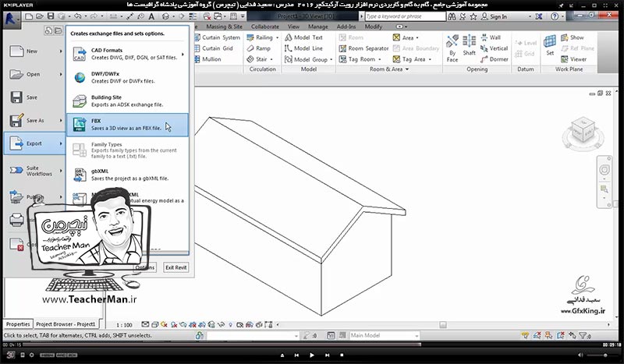Play the video in KMPlayer
624x364 pixels.
[x=311, y=355]
